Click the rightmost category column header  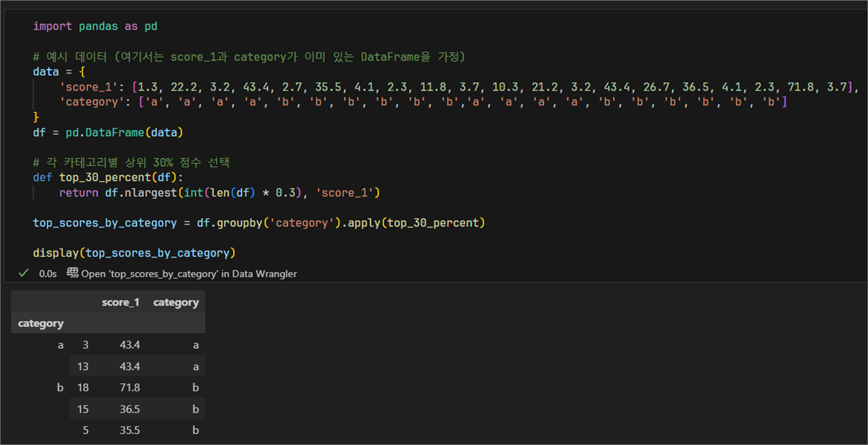[176, 302]
